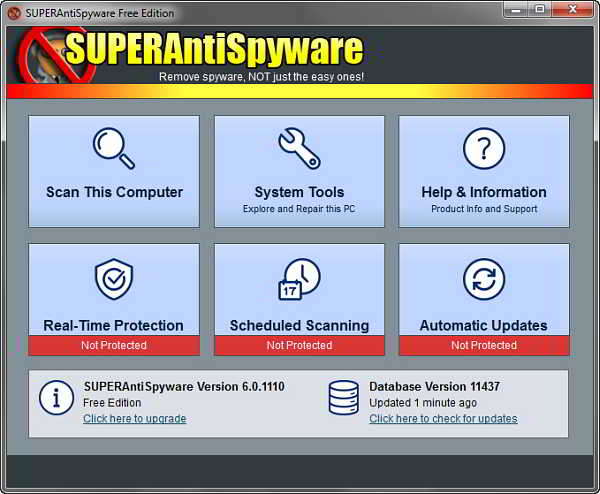Image resolution: width=600 pixels, height=494 pixels.
Task: Click the magnifying glass scan icon
Action: [x=113, y=149]
